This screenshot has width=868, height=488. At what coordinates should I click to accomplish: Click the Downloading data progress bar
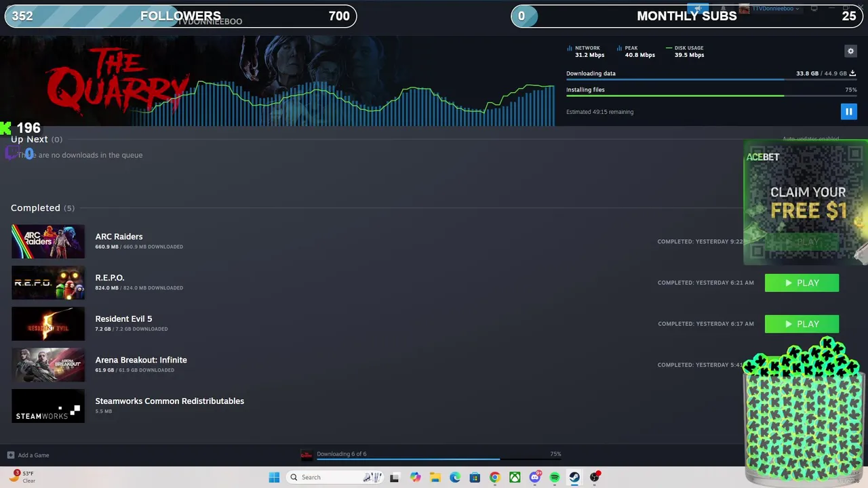click(711, 79)
